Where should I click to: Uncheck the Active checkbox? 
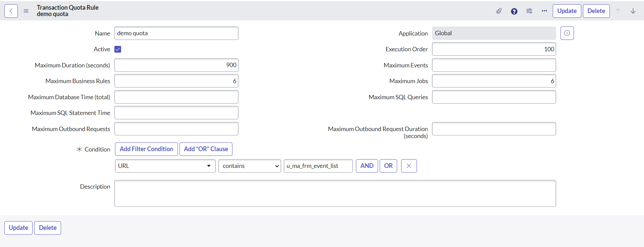[118, 49]
